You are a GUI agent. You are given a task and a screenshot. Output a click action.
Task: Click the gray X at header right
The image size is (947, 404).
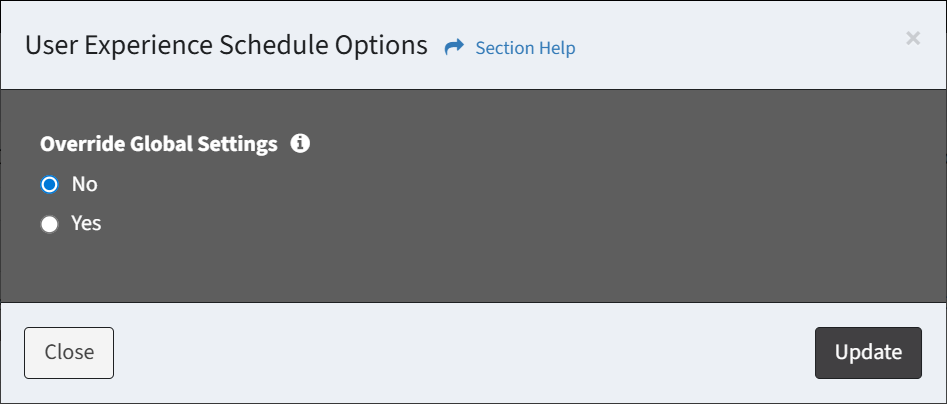(x=912, y=38)
